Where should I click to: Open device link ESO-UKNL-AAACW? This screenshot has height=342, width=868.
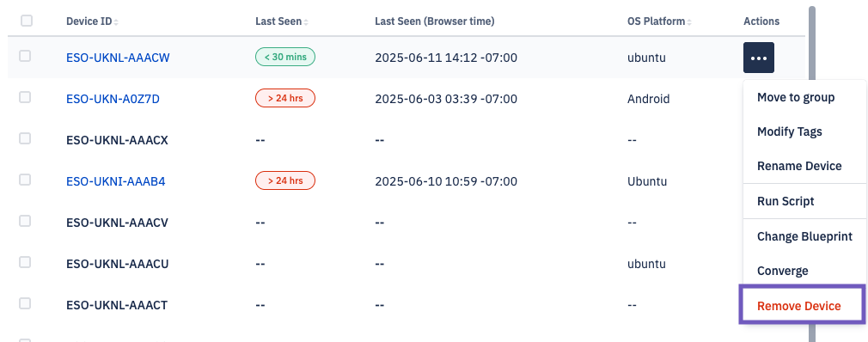pyautogui.click(x=118, y=58)
